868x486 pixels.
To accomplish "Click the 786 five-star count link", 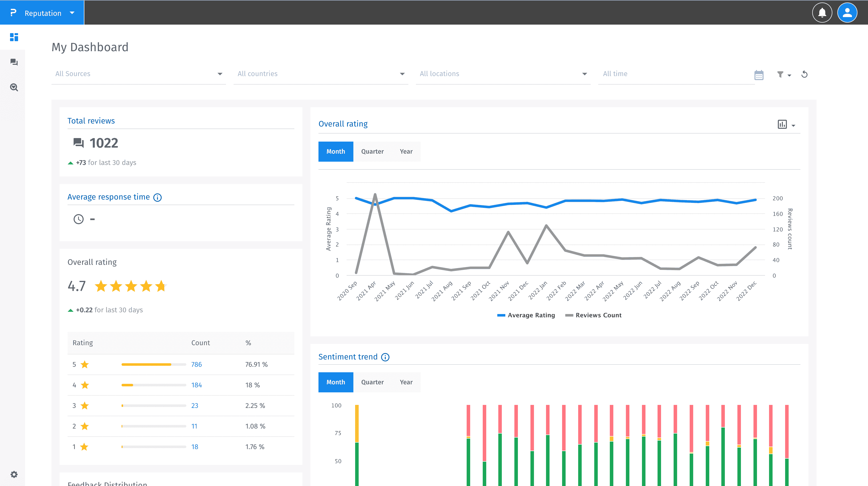I will (196, 365).
